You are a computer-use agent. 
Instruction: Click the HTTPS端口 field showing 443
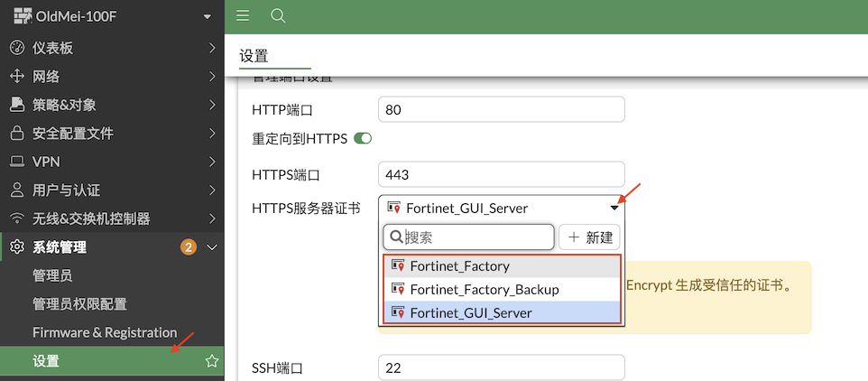(x=501, y=175)
